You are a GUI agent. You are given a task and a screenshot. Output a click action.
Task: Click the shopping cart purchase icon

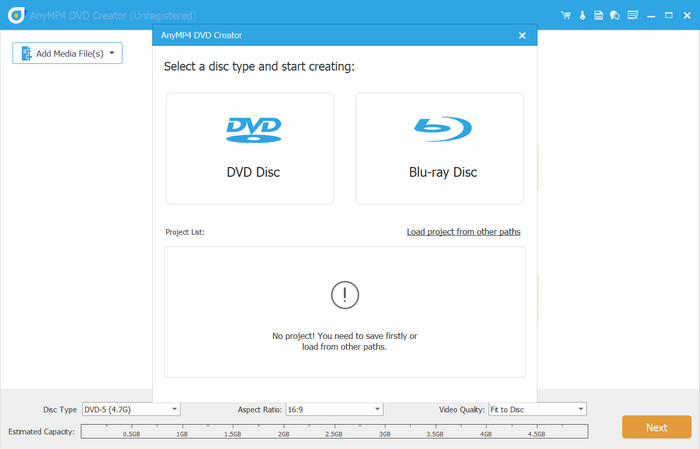(x=566, y=15)
